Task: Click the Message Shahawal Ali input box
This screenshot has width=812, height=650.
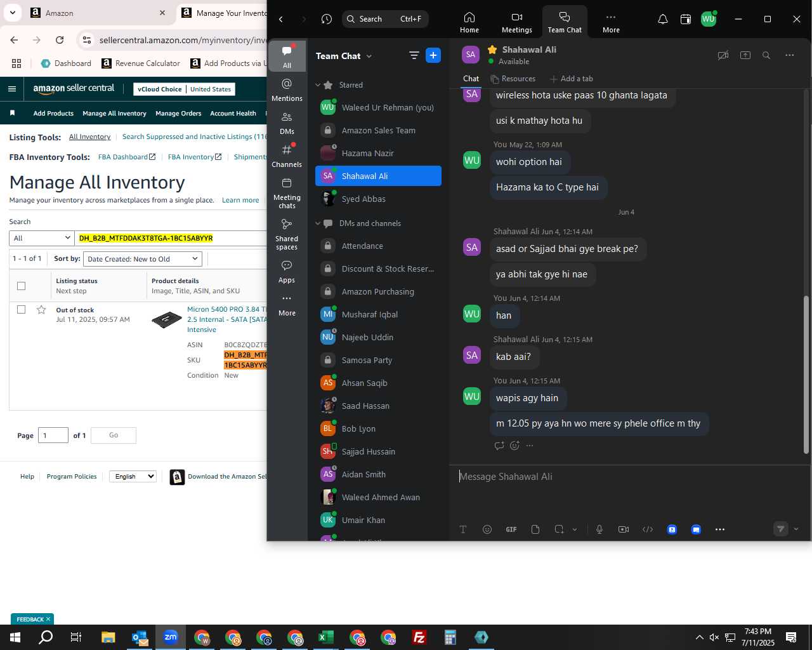Action: [x=628, y=477]
